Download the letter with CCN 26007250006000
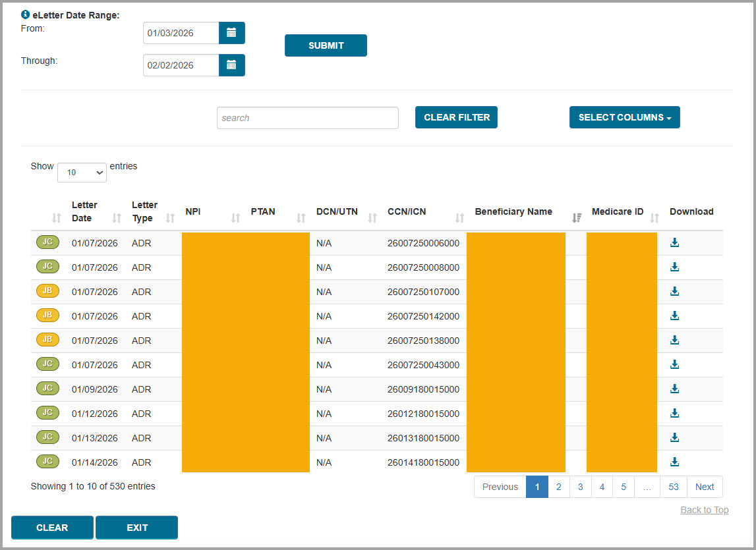756x550 pixels. coord(674,243)
